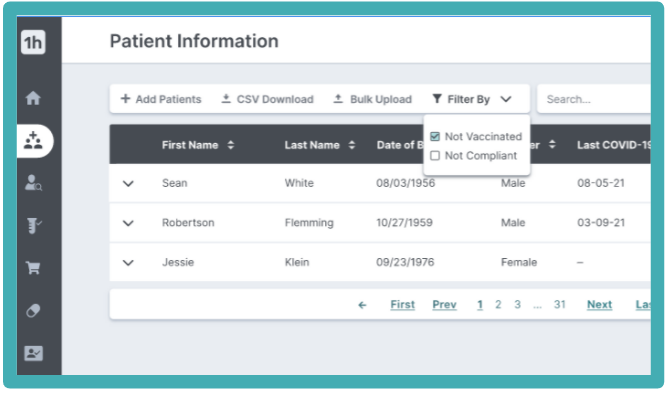Open the Filter By dropdown
This screenshot has width=668, height=394.
[472, 99]
